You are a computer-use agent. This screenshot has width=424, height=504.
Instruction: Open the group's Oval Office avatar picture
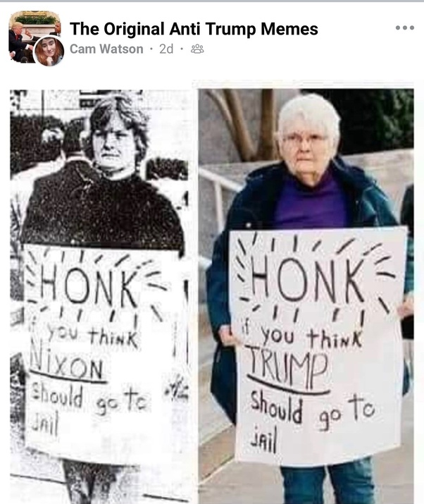tap(35, 37)
